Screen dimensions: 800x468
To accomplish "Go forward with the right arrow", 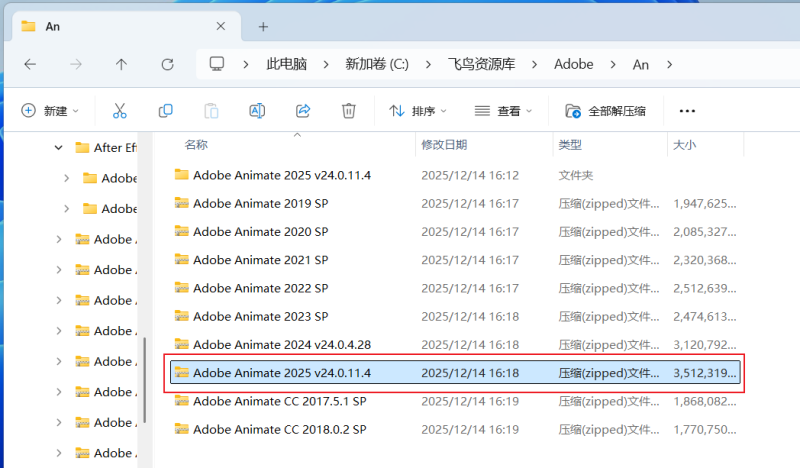I will click(76, 64).
